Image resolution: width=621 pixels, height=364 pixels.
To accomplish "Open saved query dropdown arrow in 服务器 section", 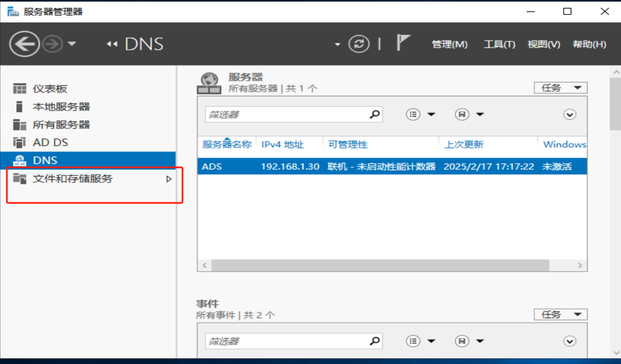I will click(x=480, y=114).
